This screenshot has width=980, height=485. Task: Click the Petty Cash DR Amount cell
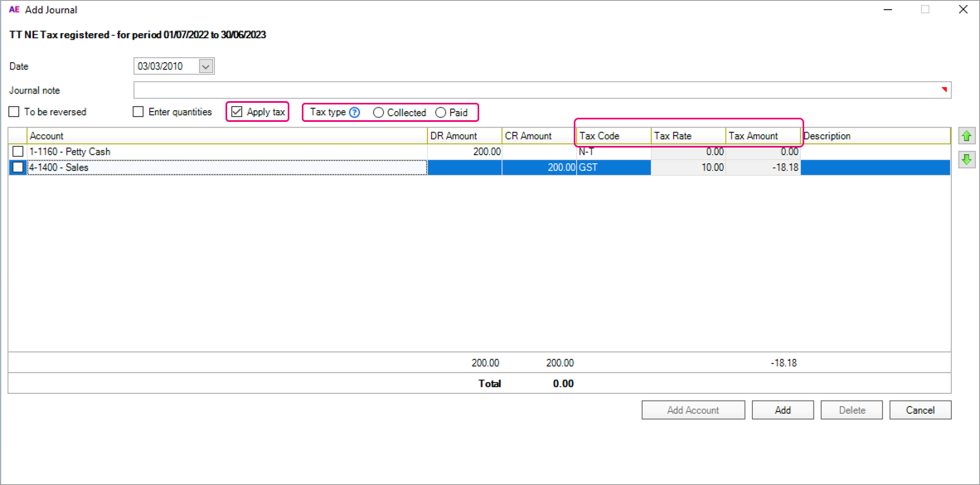pyautogui.click(x=464, y=152)
